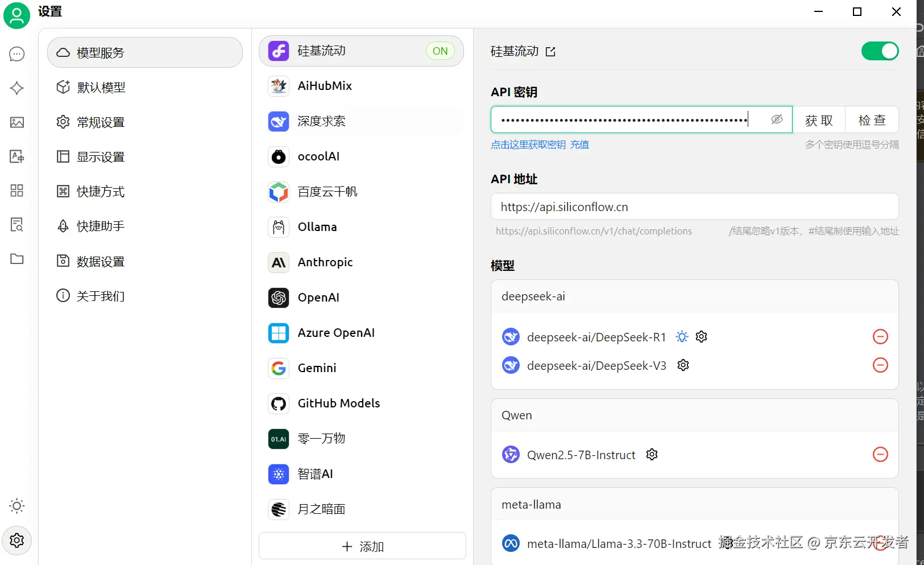Open the files folder sidebar icon

tap(17, 259)
